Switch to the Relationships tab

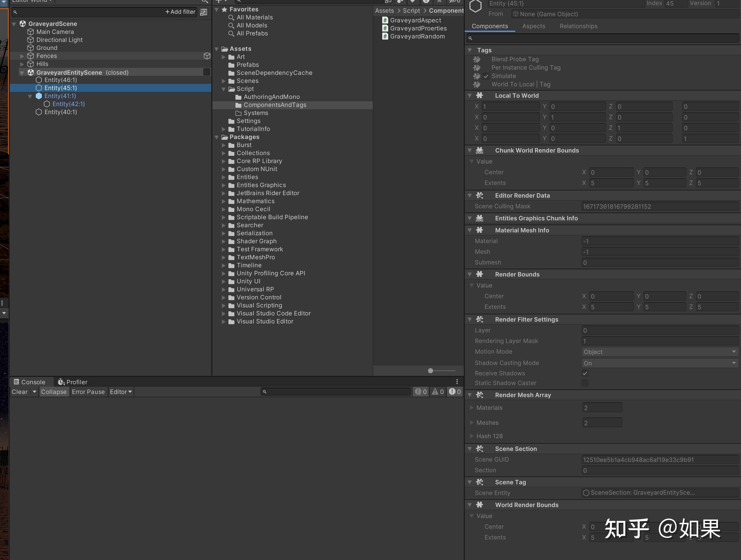(578, 26)
